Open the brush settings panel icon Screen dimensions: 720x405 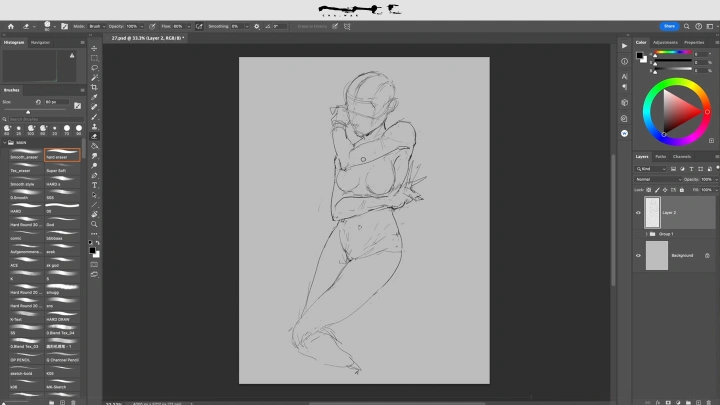coord(64,27)
